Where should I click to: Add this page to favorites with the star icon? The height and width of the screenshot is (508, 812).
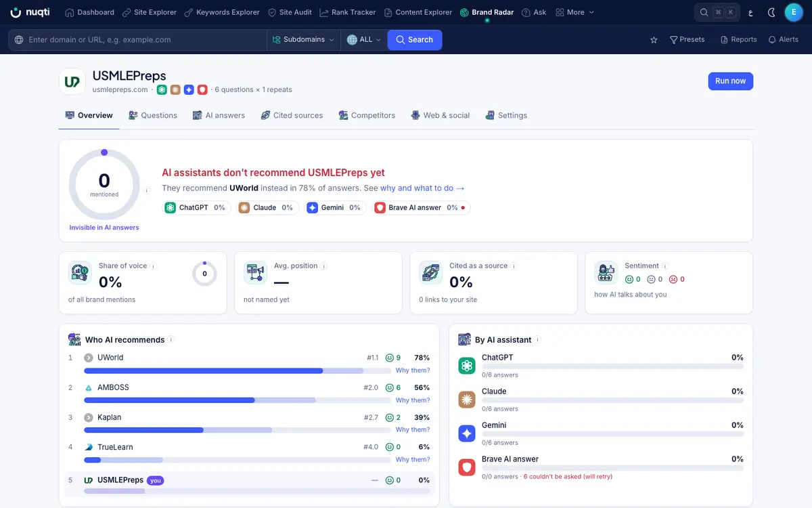[x=654, y=40]
